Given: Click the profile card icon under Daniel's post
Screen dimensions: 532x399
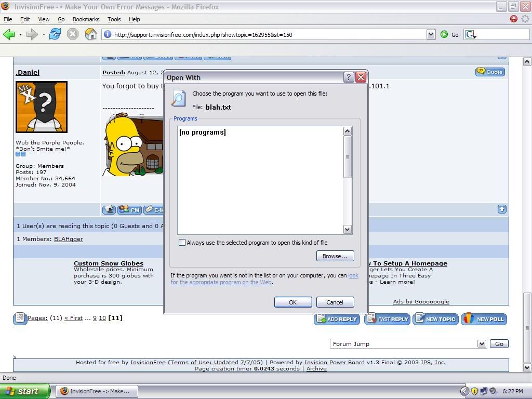Looking at the screenshot, I should coord(109,210).
